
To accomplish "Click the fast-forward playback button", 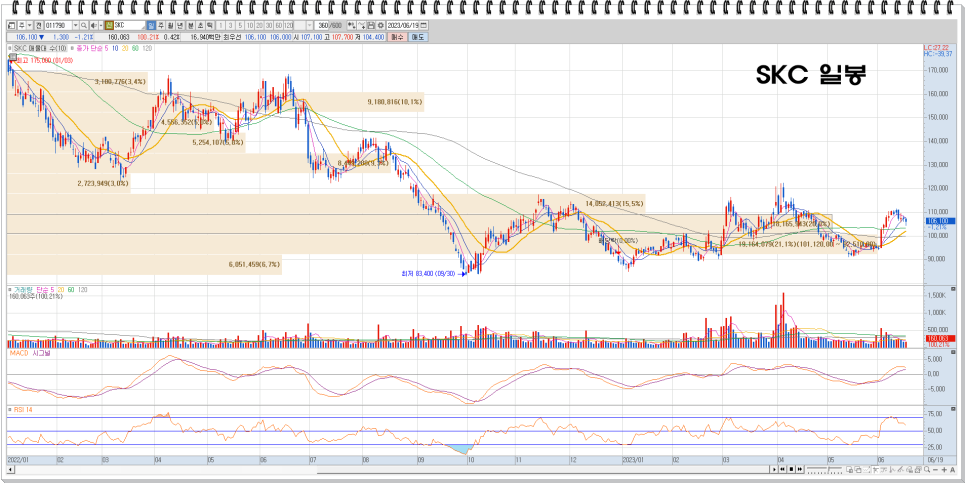I will click(x=800, y=469).
